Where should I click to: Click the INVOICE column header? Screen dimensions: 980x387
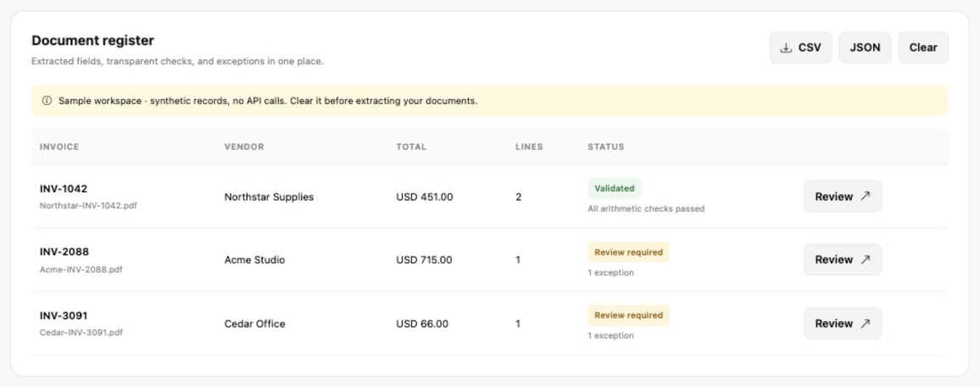pyautogui.click(x=59, y=147)
